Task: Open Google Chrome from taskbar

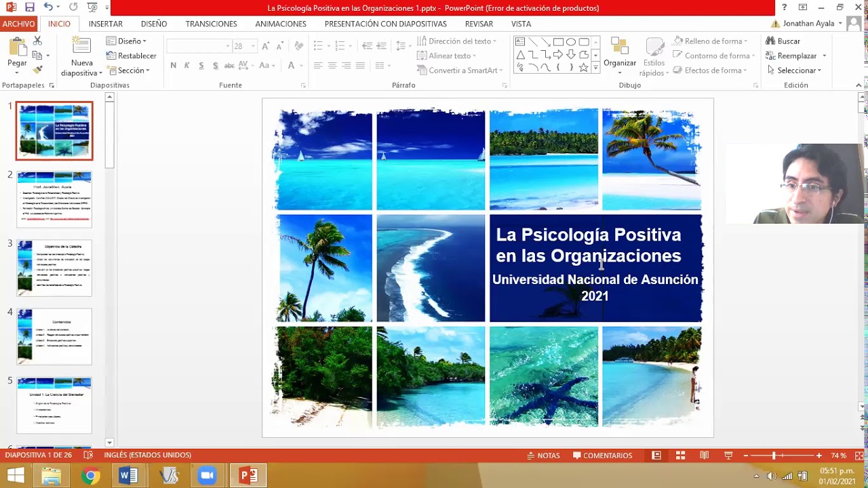Action: coord(90,476)
